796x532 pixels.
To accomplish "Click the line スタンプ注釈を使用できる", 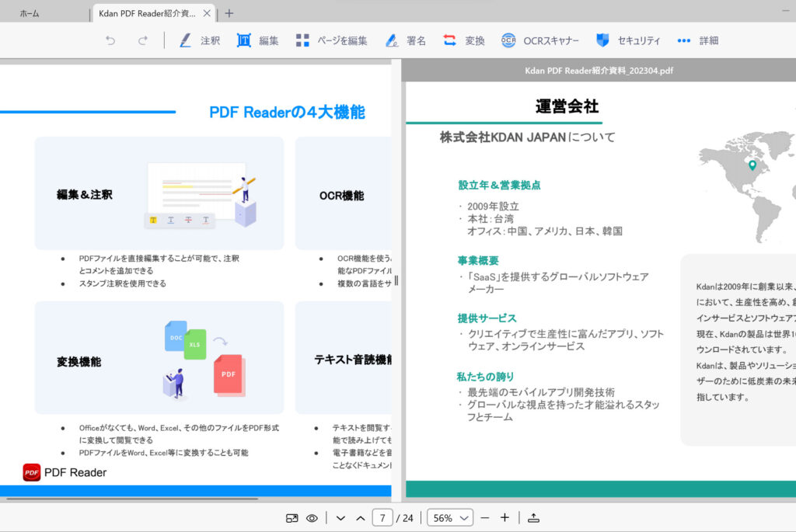I will pyautogui.click(x=122, y=283).
